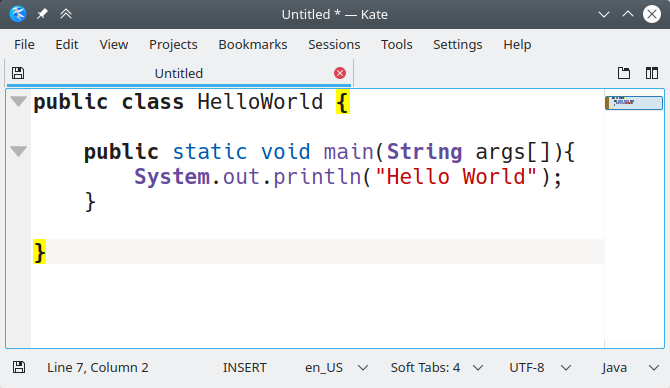Open the Bookmarks menu
670x388 pixels.
coord(253,44)
